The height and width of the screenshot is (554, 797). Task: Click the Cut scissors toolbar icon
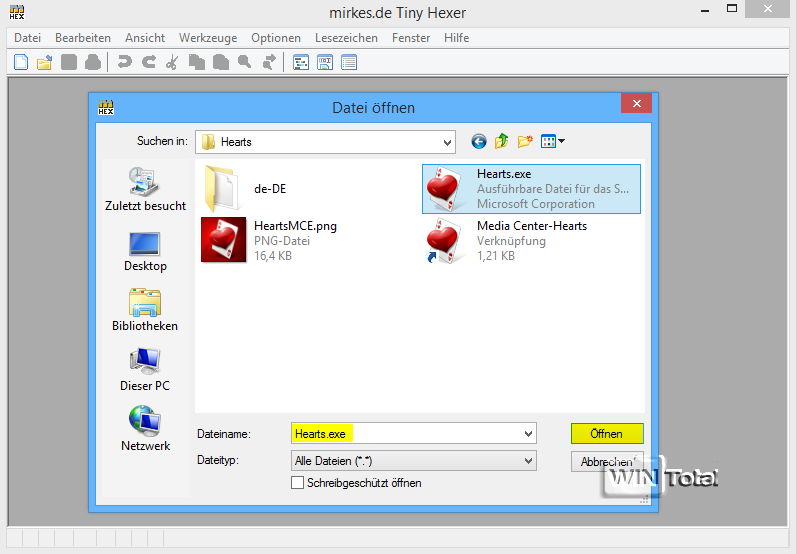pos(172,63)
